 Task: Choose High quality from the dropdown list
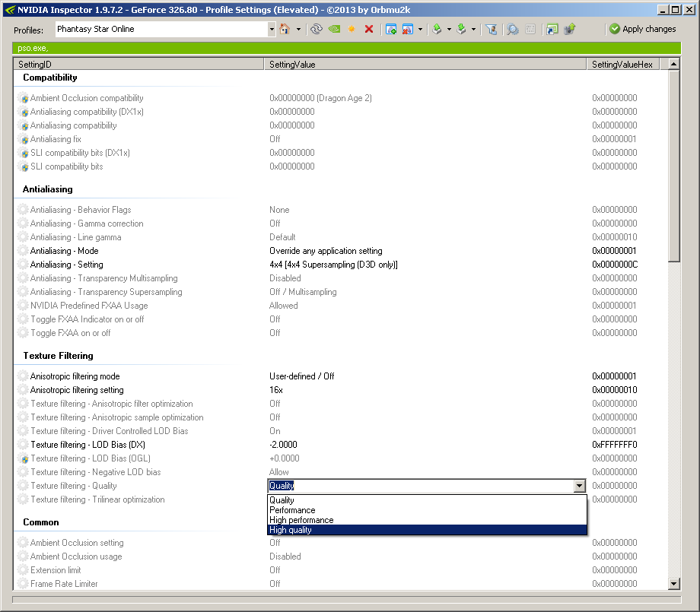(428, 530)
